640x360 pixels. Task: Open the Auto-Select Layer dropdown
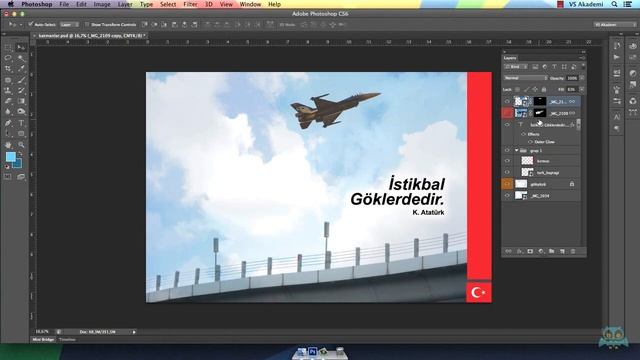coord(69,24)
